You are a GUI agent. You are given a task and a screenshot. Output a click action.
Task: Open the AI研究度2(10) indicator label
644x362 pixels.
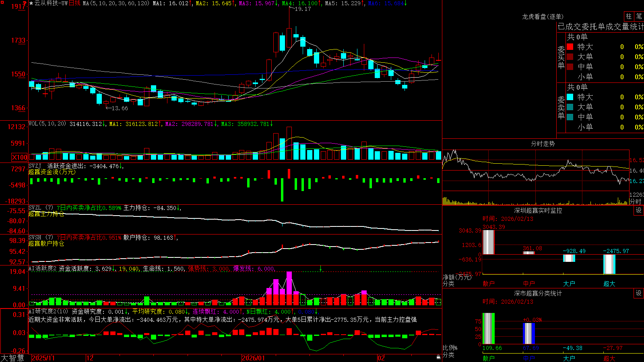(48, 311)
